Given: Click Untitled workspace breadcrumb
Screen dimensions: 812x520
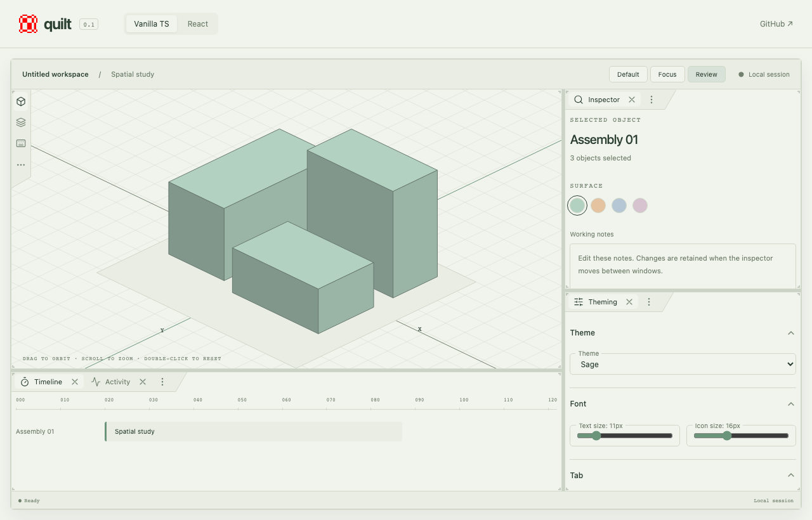Looking at the screenshot, I should click(55, 74).
